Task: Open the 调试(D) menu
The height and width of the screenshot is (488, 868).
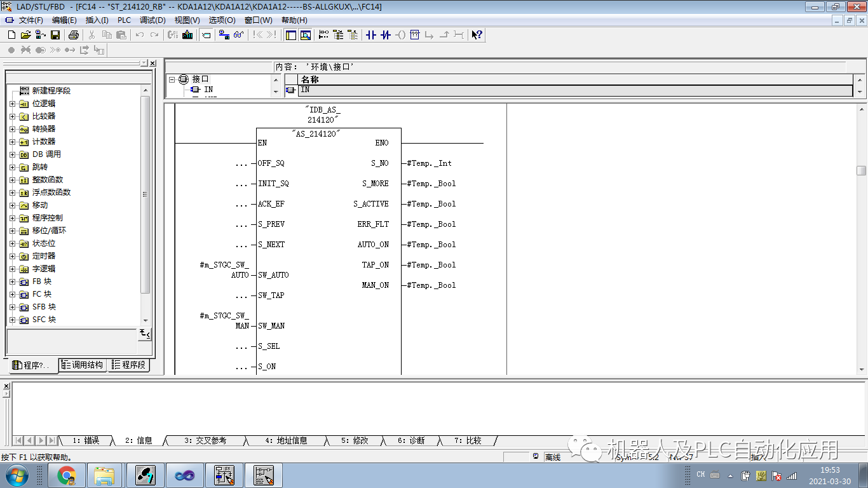Action: [153, 20]
